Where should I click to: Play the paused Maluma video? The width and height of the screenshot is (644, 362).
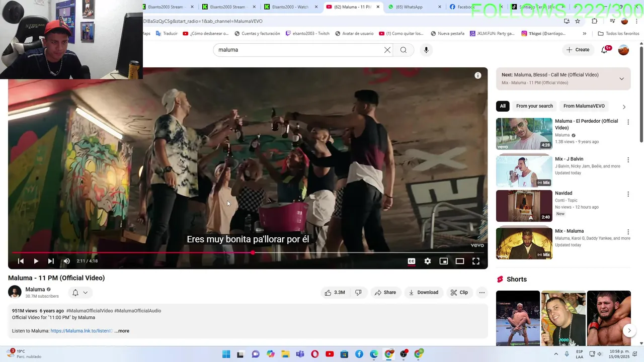[36, 261]
